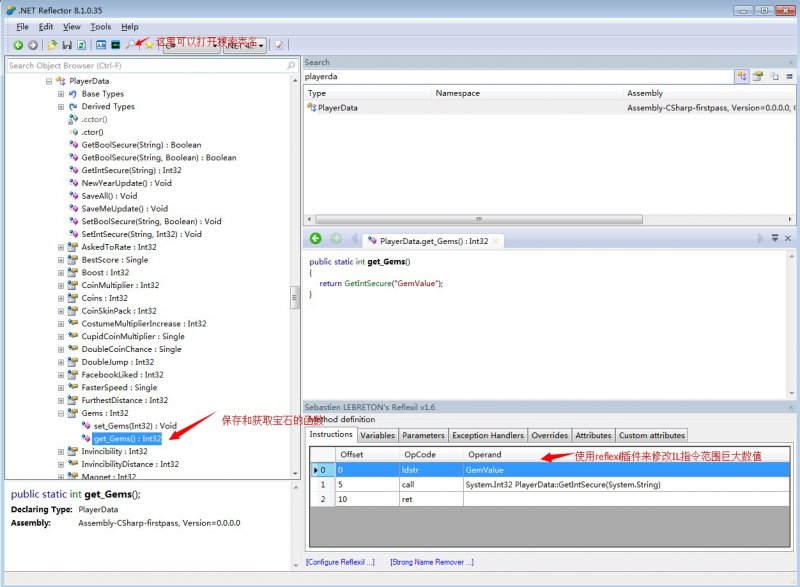Switch to the Parameters tab
The width and height of the screenshot is (800, 587).
(423, 436)
